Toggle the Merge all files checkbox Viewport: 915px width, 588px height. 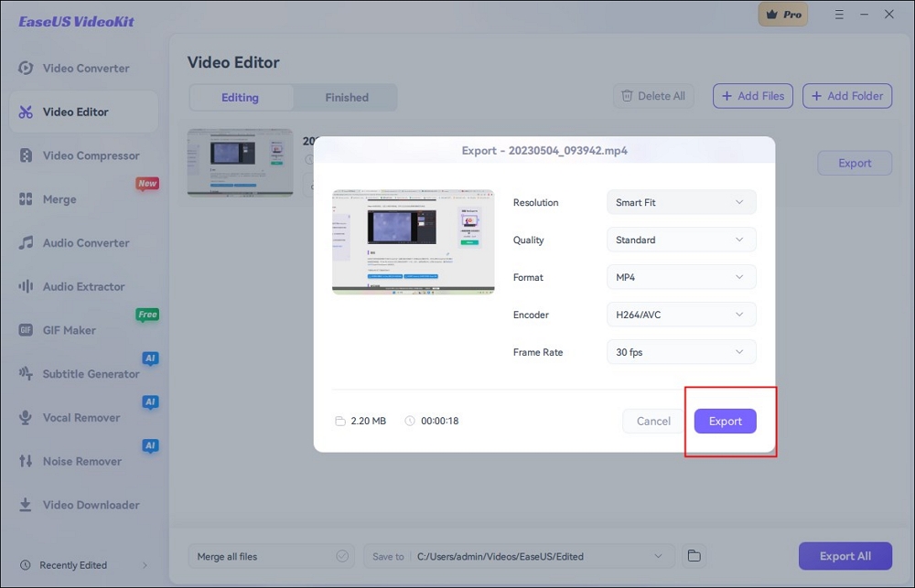(x=342, y=556)
